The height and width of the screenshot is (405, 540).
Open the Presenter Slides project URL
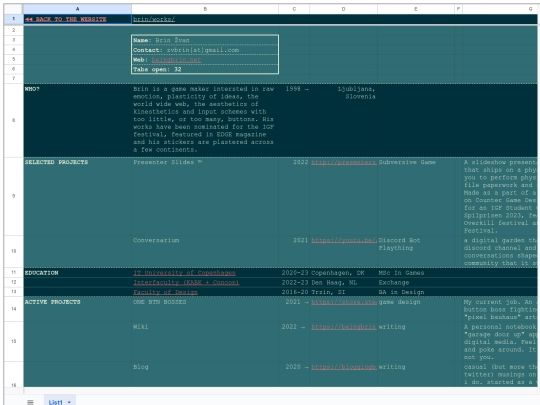tap(343, 162)
